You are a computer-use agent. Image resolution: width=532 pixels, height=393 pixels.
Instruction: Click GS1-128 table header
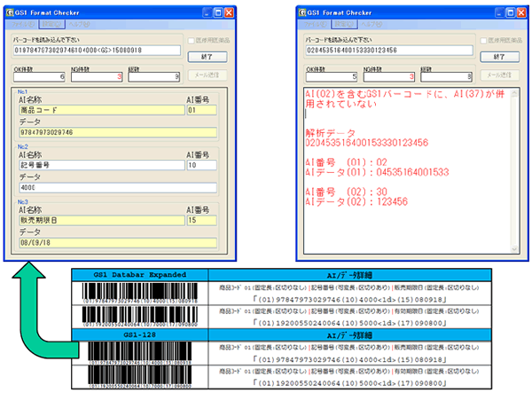coord(140,335)
